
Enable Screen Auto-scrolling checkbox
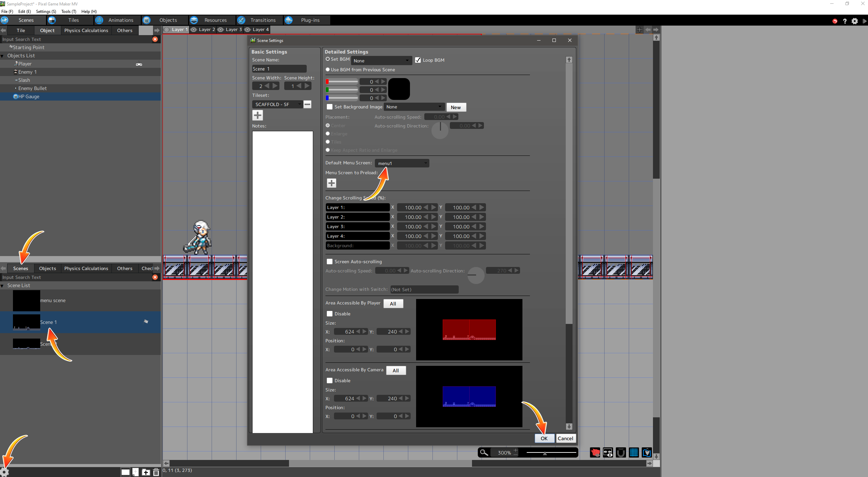coord(330,262)
